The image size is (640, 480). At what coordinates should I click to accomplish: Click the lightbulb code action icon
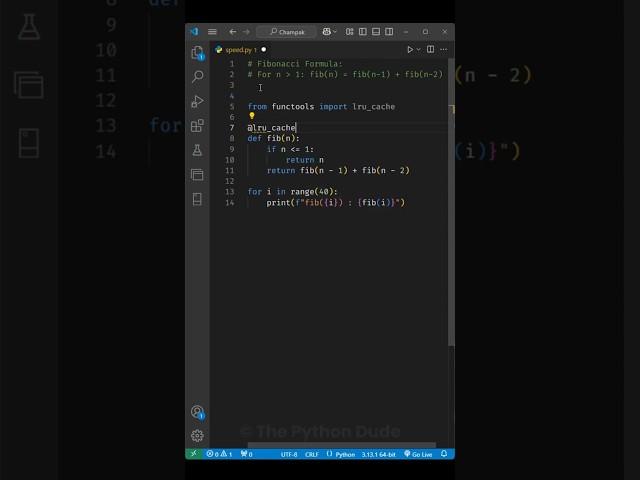[x=252, y=116]
